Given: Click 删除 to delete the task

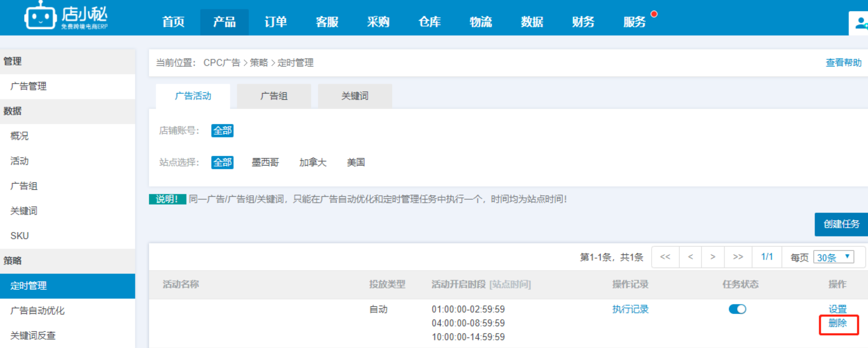Looking at the screenshot, I should click(x=837, y=323).
